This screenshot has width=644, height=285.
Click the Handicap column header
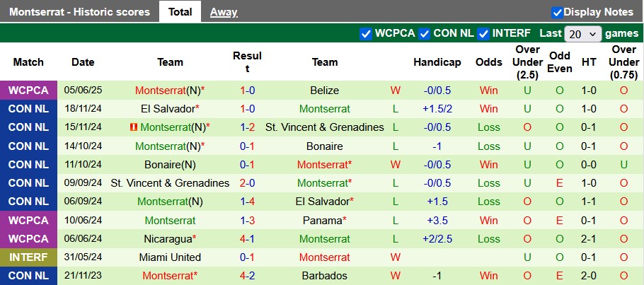pos(437,62)
